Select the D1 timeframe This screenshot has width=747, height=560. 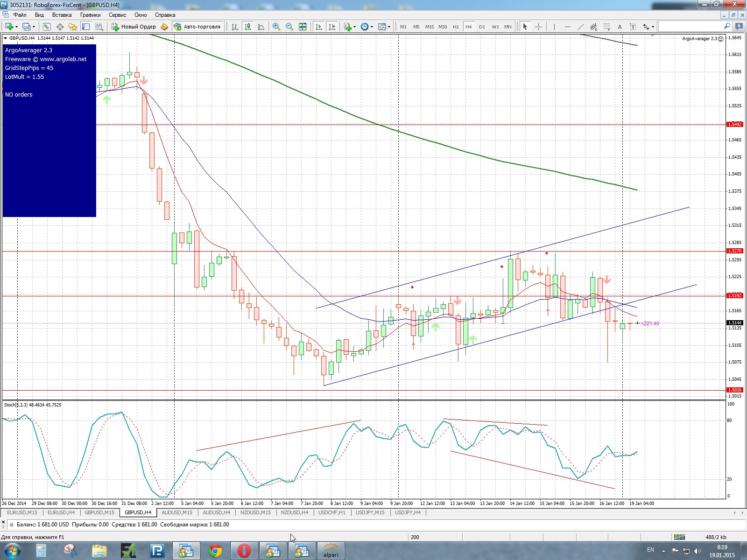click(482, 27)
